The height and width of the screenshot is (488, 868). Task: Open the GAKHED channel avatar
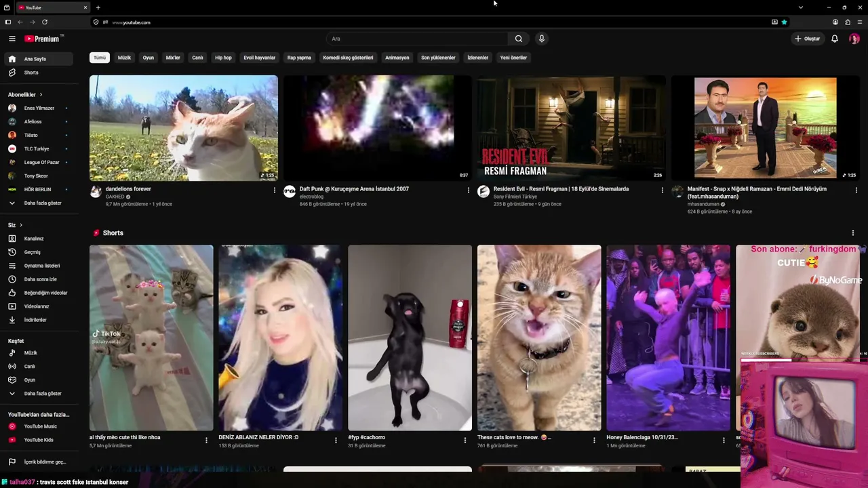[96, 192]
